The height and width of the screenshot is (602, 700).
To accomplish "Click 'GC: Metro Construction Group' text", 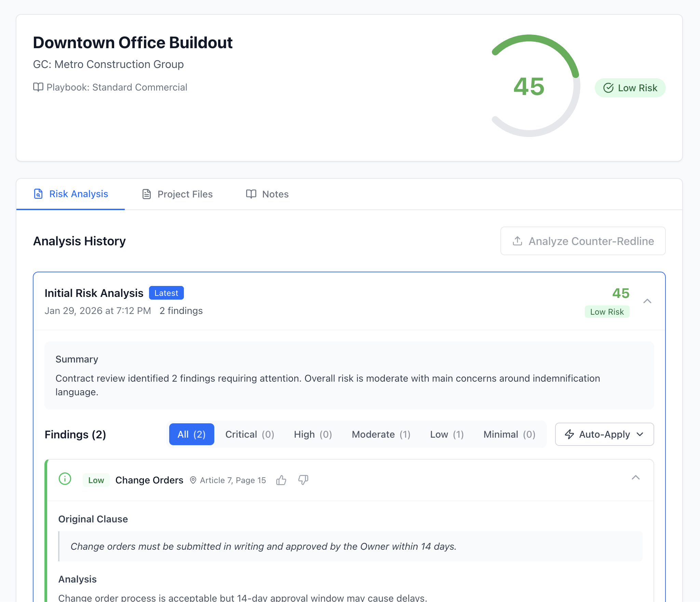I will [x=108, y=64].
